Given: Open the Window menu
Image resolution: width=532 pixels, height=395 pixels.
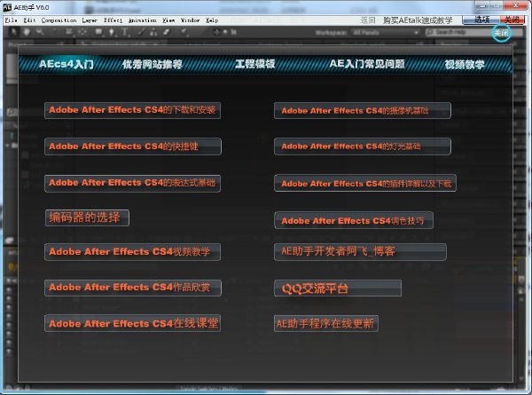Looking at the screenshot, I should (x=190, y=20).
